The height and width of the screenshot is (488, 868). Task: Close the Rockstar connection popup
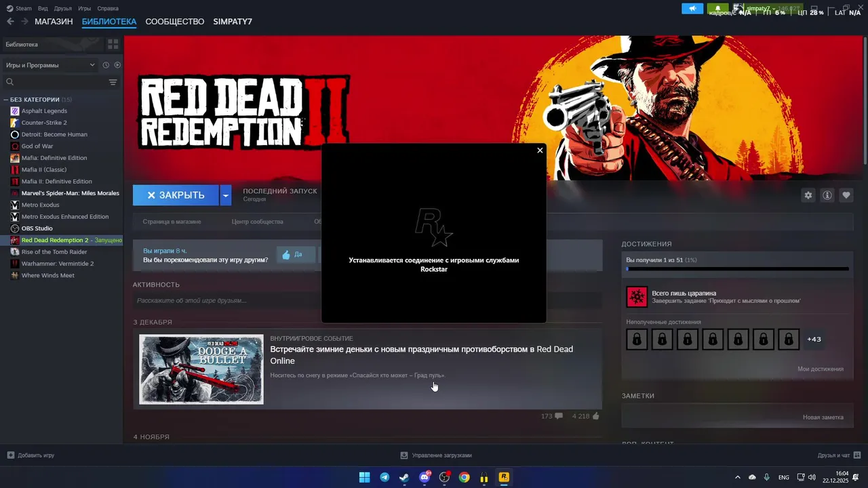540,150
